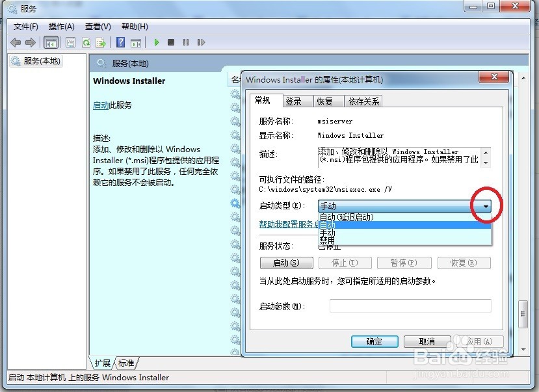Toggle the show/hide console tree icon

pyautogui.click(x=51, y=43)
